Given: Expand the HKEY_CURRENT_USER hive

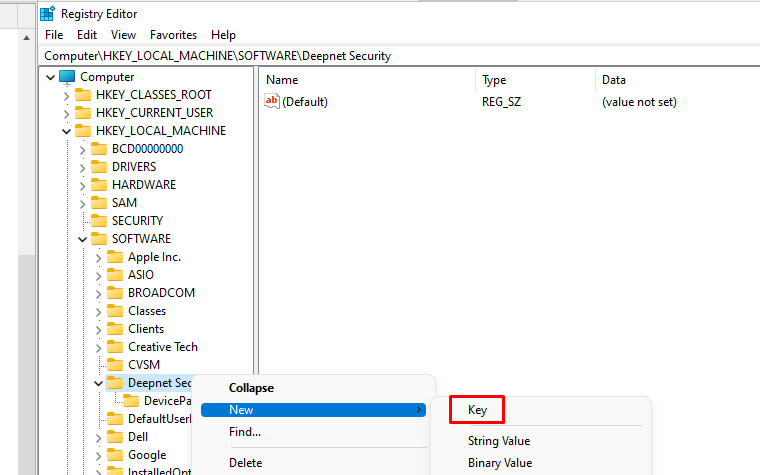Looking at the screenshot, I should click(67, 113).
